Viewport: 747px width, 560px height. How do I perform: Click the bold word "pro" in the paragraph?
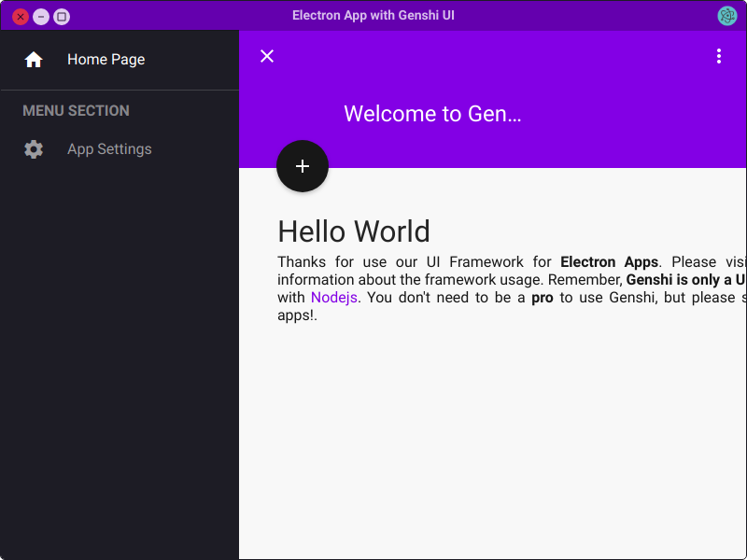point(543,298)
